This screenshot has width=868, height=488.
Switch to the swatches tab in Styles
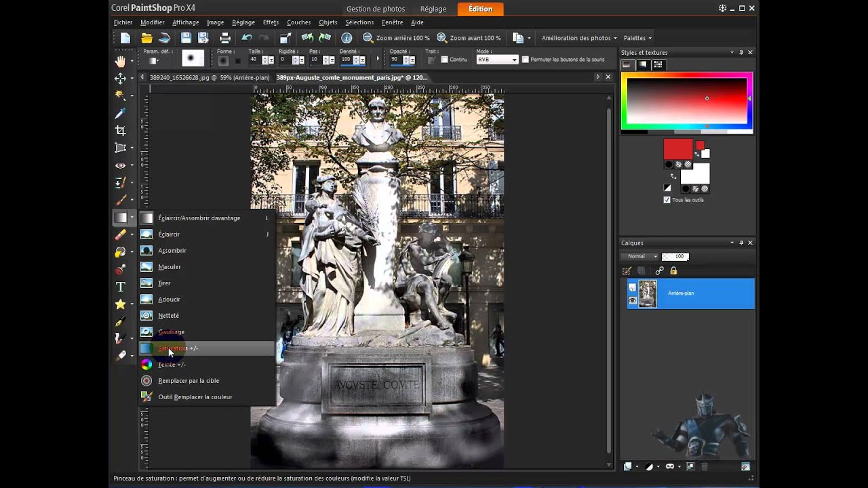pos(658,65)
